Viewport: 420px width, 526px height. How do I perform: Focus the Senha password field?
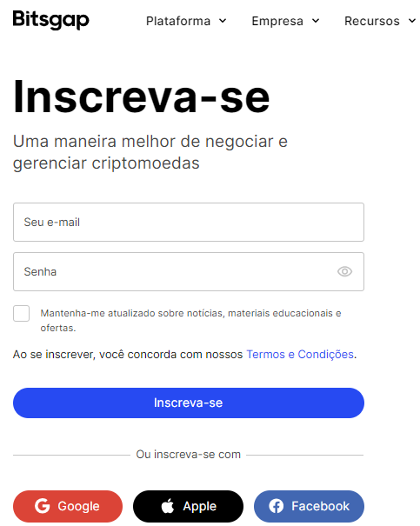(x=189, y=272)
